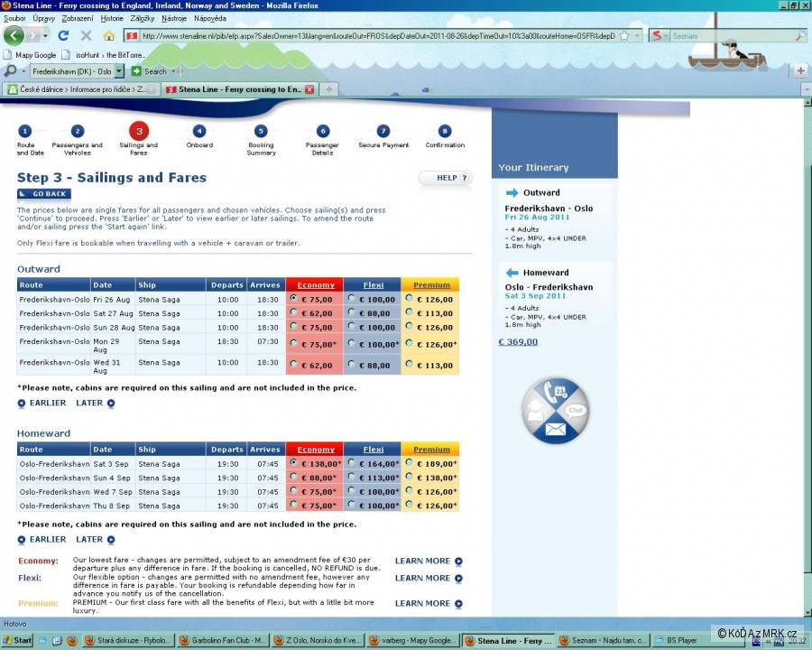812x650 pixels.
Task: Open the Záložky menu
Action: [143, 18]
